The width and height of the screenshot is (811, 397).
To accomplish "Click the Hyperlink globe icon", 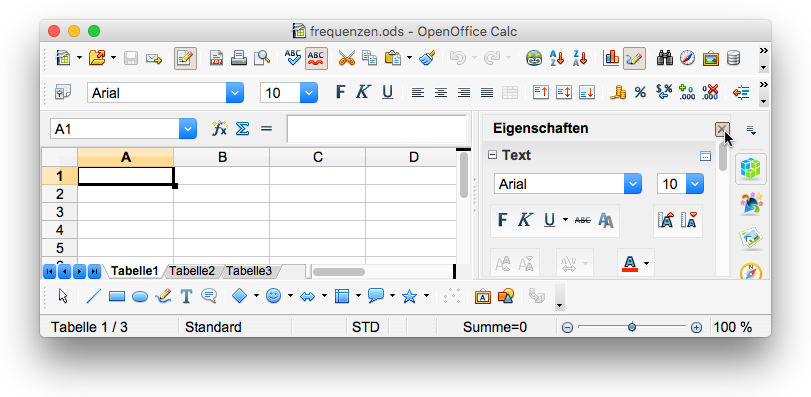I will pyautogui.click(x=534, y=58).
